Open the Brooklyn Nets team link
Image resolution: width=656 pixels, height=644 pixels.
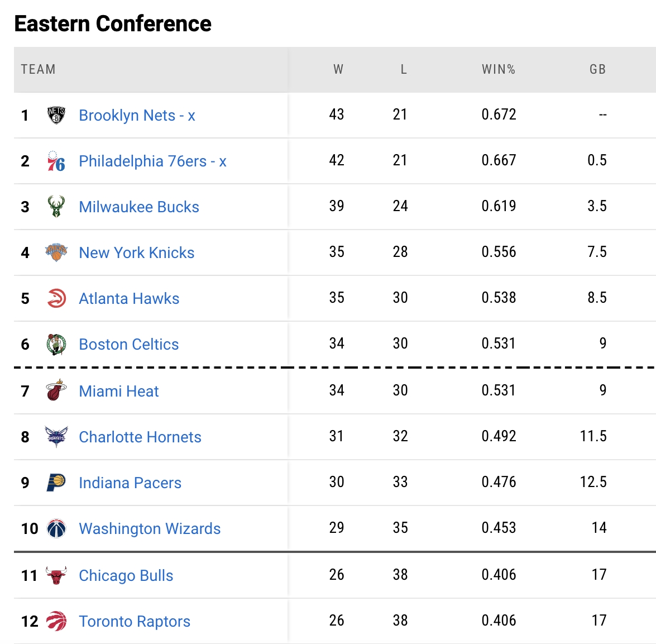click(x=137, y=116)
